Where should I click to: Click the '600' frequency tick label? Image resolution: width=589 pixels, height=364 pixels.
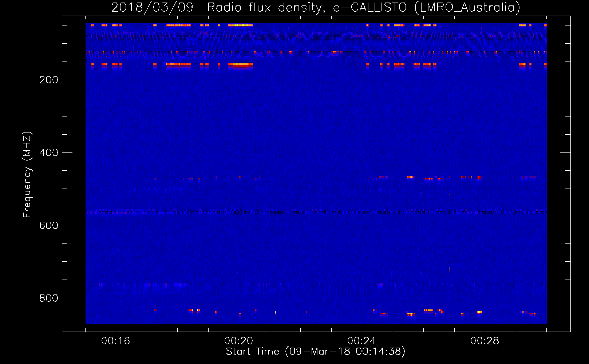49,226
